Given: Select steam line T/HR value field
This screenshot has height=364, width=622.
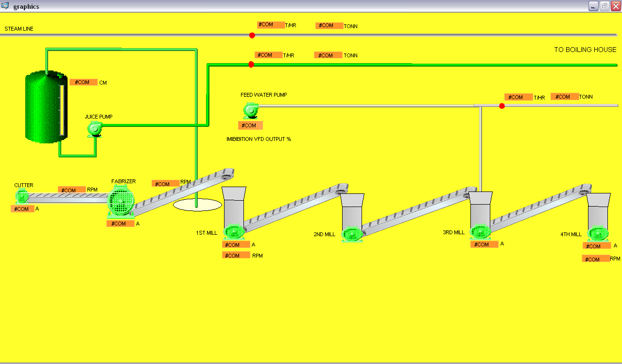Looking at the screenshot, I should click(271, 25).
